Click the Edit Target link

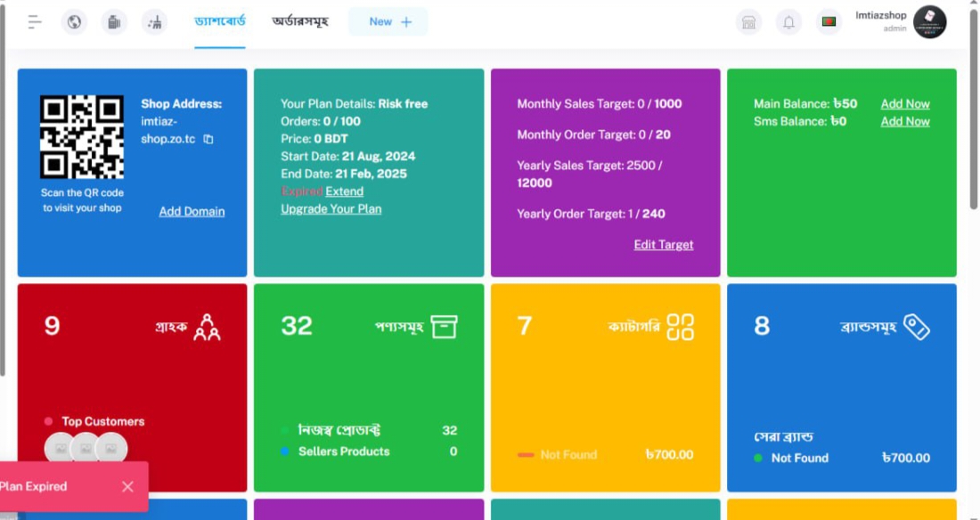663,244
